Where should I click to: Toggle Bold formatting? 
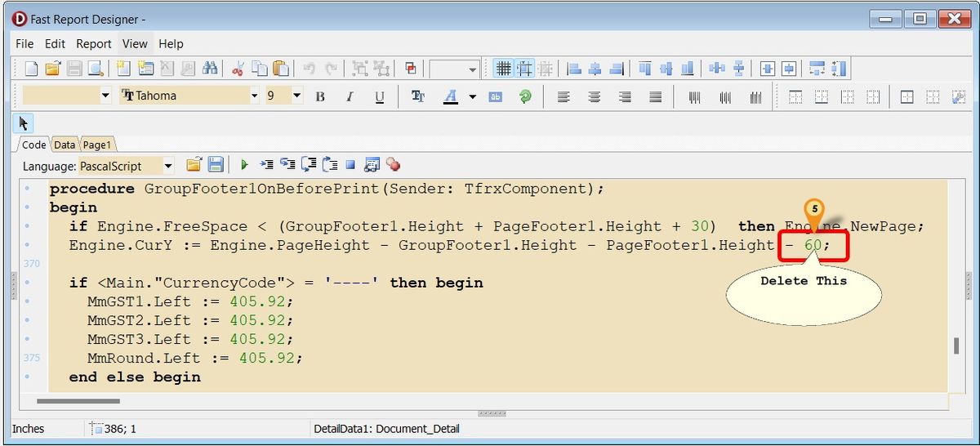(320, 96)
